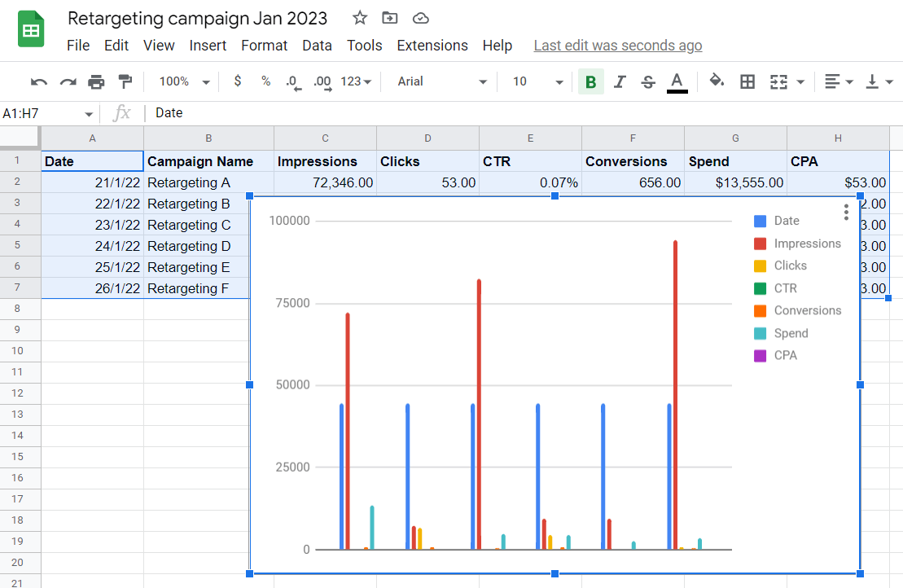Merge the selected cells

coord(778,81)
